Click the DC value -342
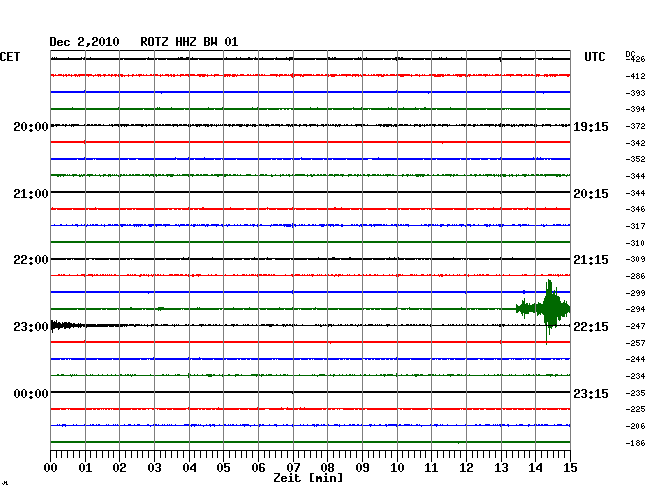This screenshot has width=650, height=494. click(x=635, y=143)
